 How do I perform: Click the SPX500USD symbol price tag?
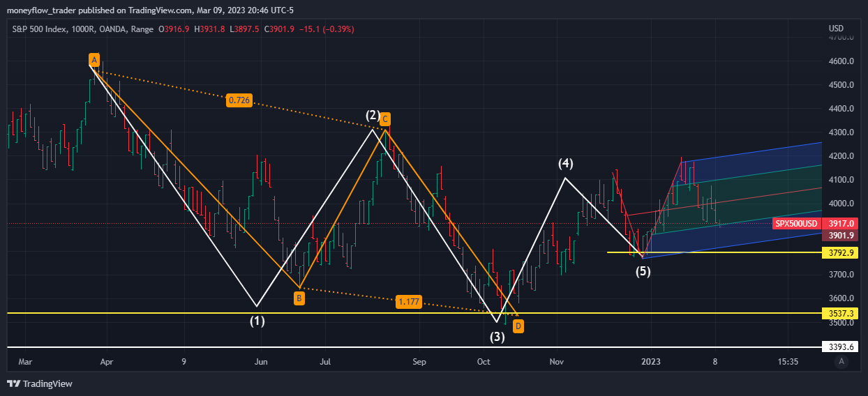click(796, 223)
